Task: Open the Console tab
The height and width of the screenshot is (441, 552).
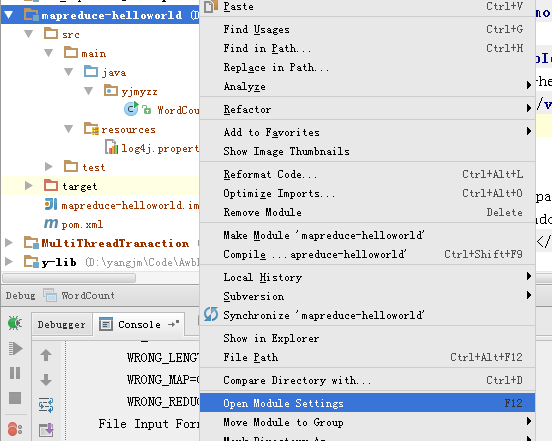Action: pos(139,324)
